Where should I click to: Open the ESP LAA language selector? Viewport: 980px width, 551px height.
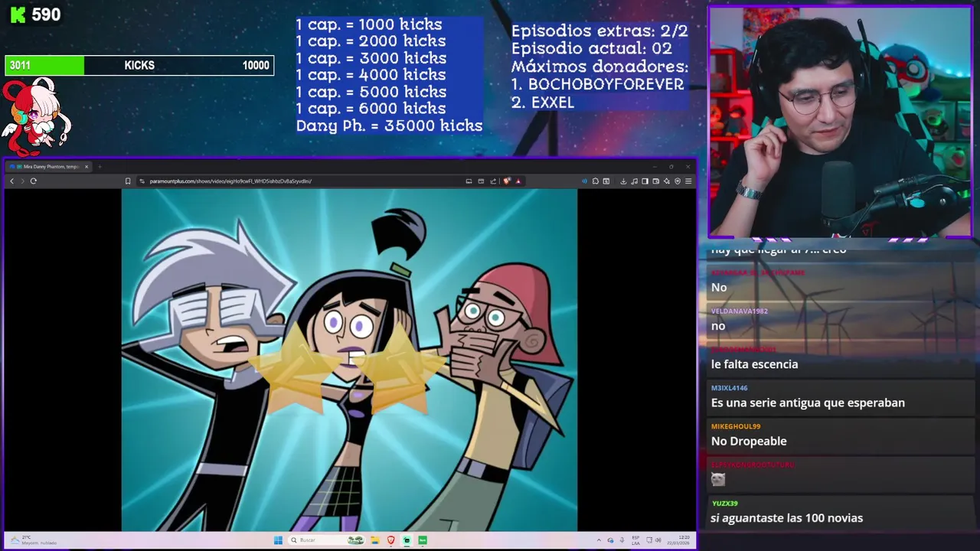click(635, 540)
